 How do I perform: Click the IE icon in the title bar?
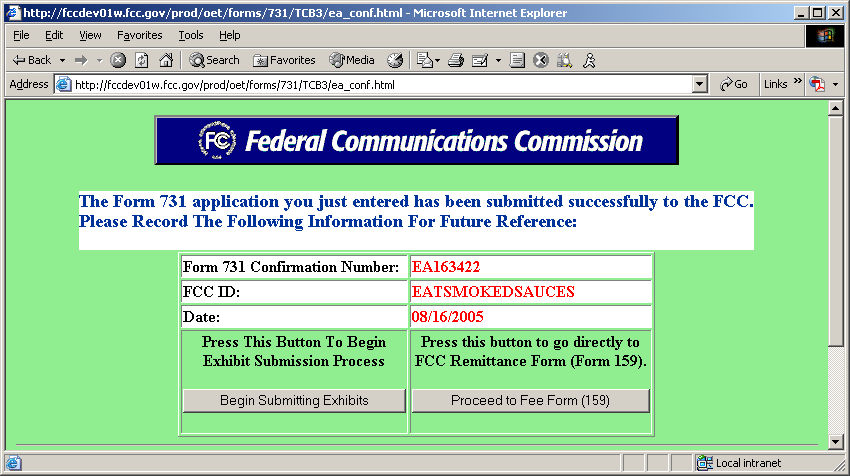point(13,12)
